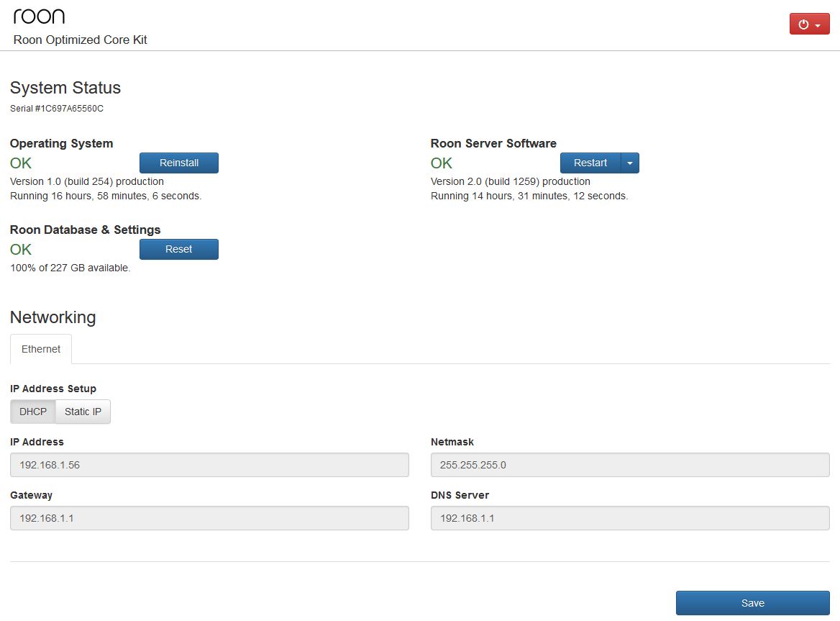This screenshot has width=840, height=621.
Task: Open the caret beside the power icon
Action: (818, 25)
